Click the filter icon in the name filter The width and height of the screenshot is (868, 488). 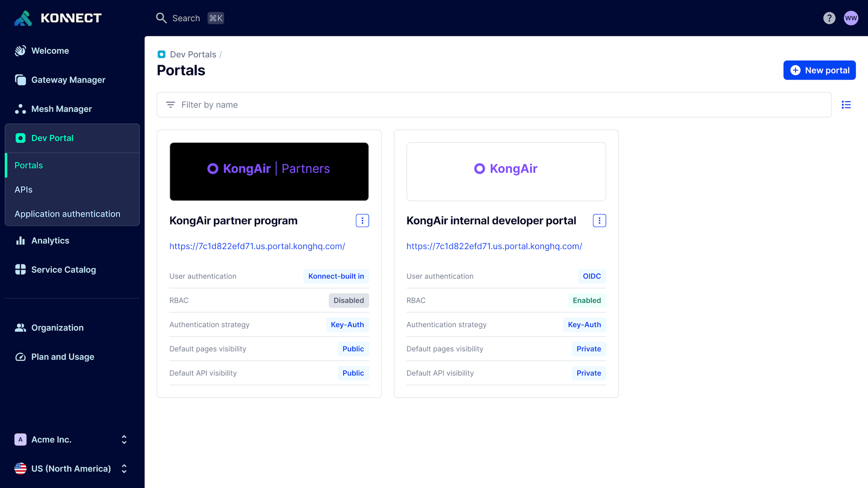170,104
